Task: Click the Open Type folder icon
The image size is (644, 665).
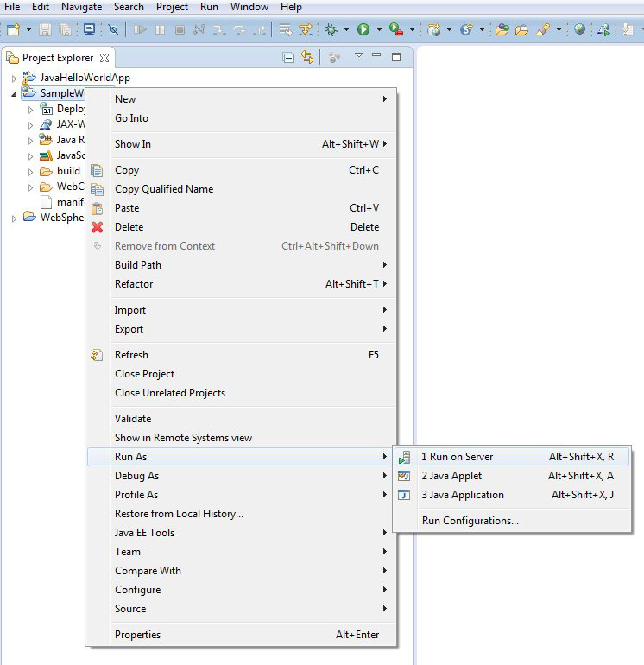Action: tap(502, 29)
